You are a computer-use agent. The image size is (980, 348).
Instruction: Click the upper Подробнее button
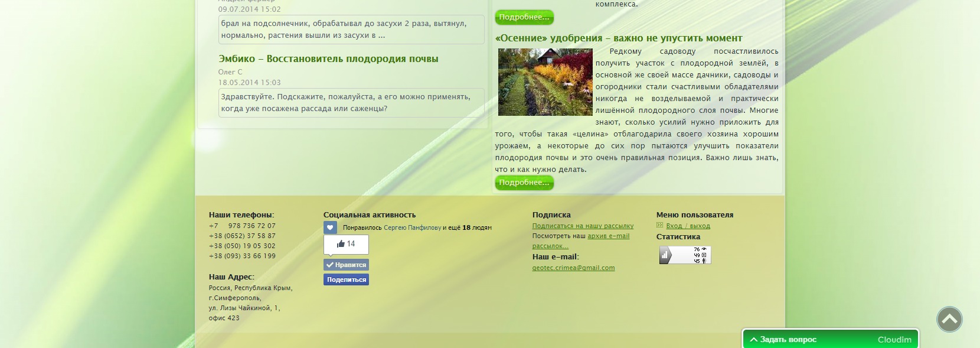coord(524,17)
